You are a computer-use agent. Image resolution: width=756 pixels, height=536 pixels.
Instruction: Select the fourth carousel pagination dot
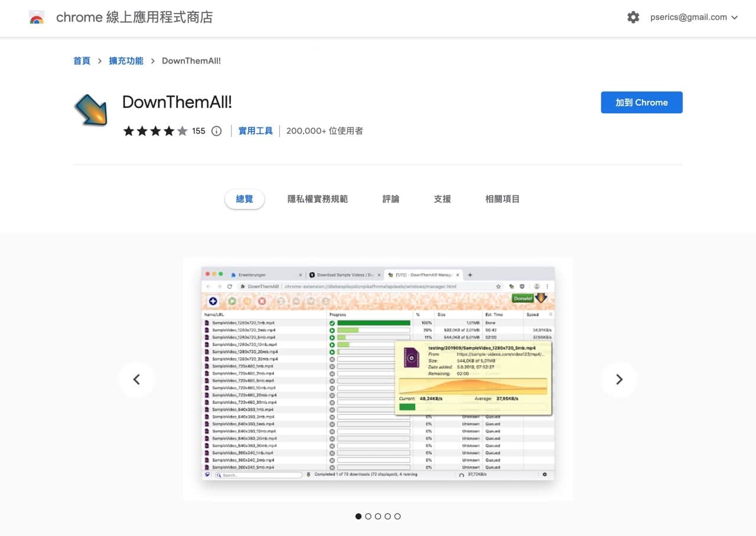[x=387, y=517]
